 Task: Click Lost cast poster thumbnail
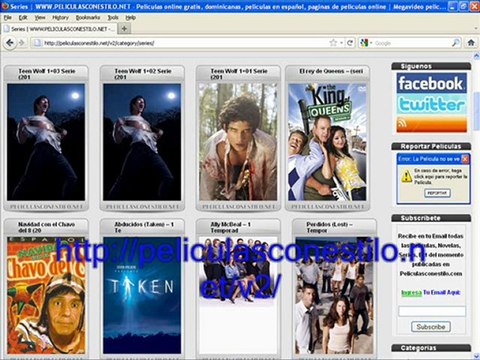tap(334, 295)
